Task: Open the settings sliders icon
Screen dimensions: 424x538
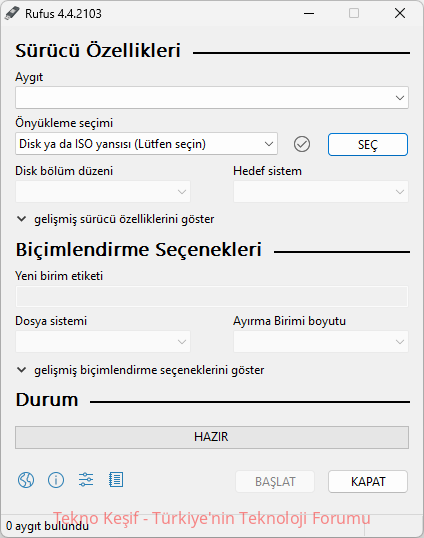Action: pos(86,480)
